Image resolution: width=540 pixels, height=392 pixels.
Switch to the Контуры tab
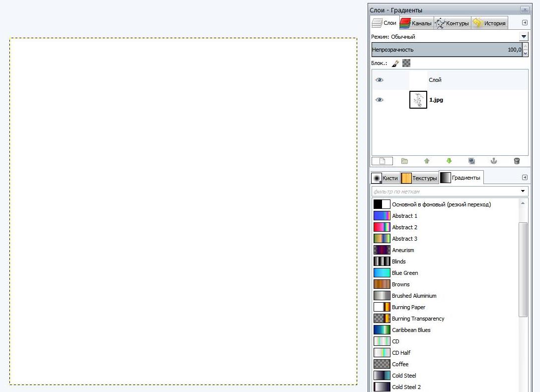pyautogui.click(x=452, y=23)
